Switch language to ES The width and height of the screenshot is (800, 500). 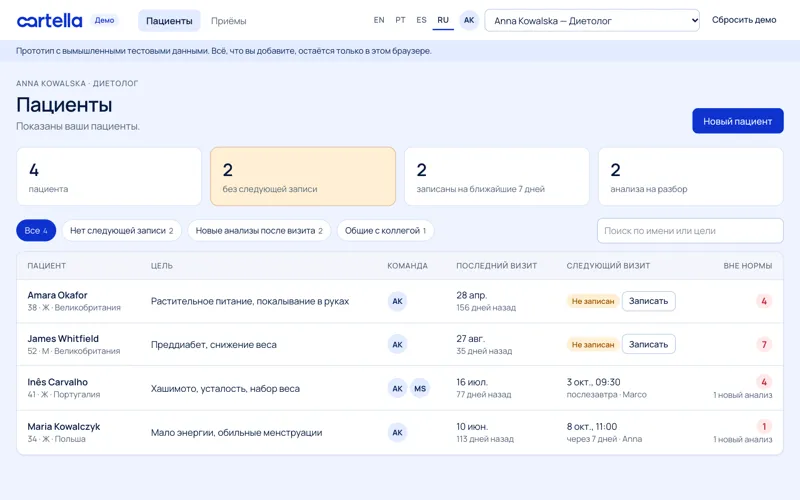pos(421,20)
